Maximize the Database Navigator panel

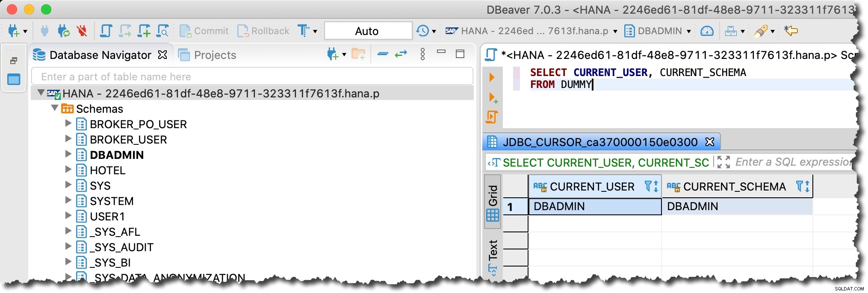(460, 54)
